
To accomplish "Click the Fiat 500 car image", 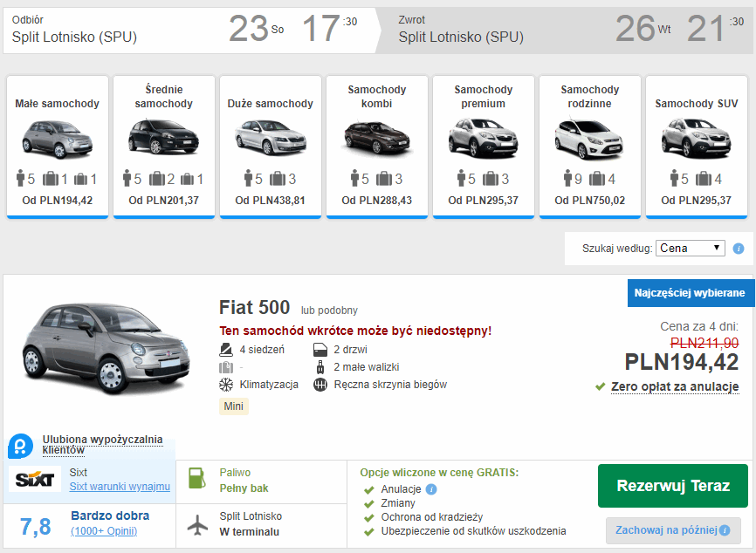I will point(104,347).
